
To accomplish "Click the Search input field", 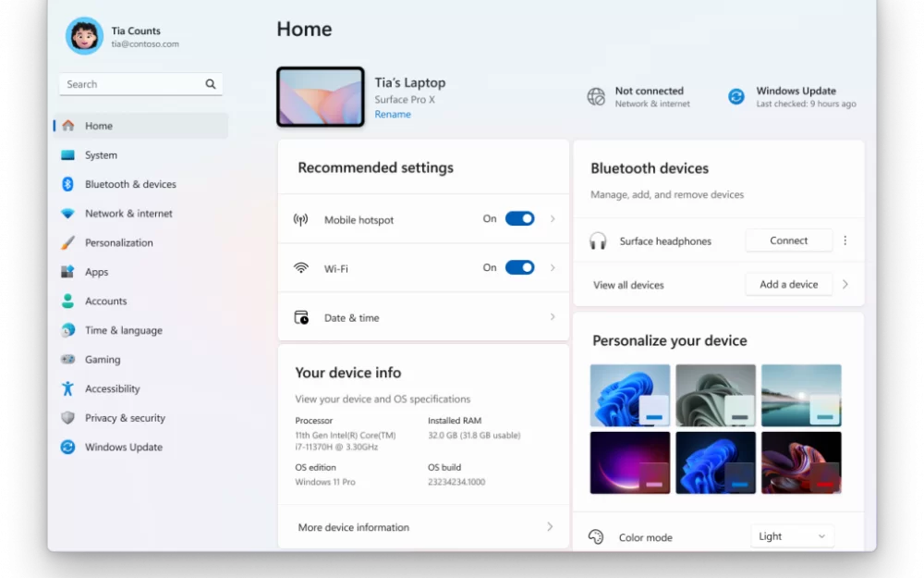I will click(x=140, y=84).
